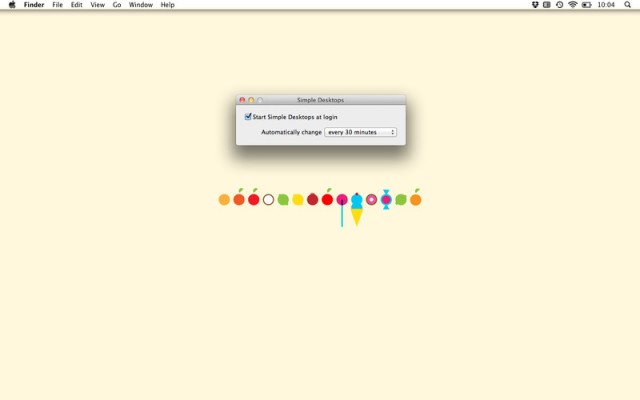Open the Wi-Fi status menu
The width and height of the screenshot is (640, 400).
573,5
